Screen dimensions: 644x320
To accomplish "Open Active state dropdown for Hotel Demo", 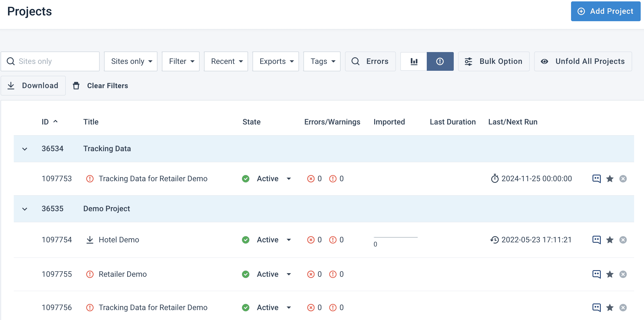I will point(289,240).
